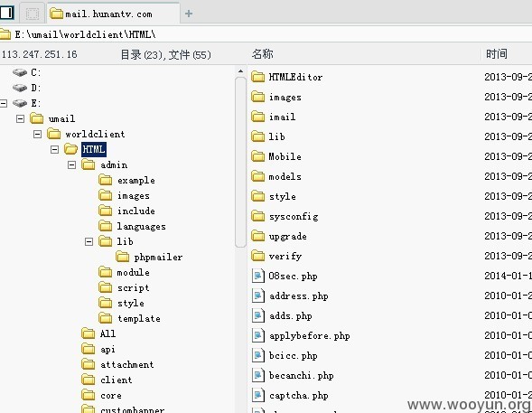
Task: Click the becanchi.php file icon
Action: coord(257,375)
